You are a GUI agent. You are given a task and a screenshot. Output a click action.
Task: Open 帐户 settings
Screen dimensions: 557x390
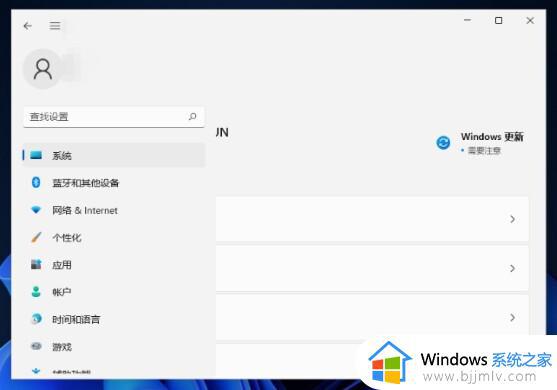click(114, 292)
